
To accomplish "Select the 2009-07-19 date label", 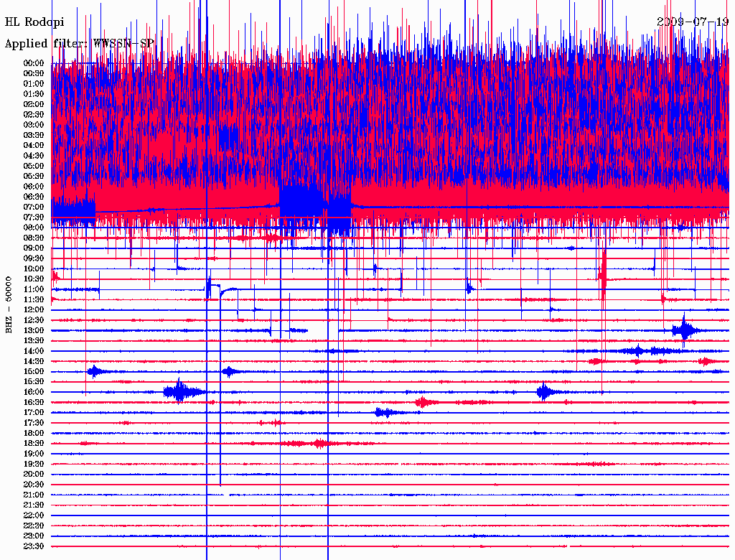I will tap(693, 22).
